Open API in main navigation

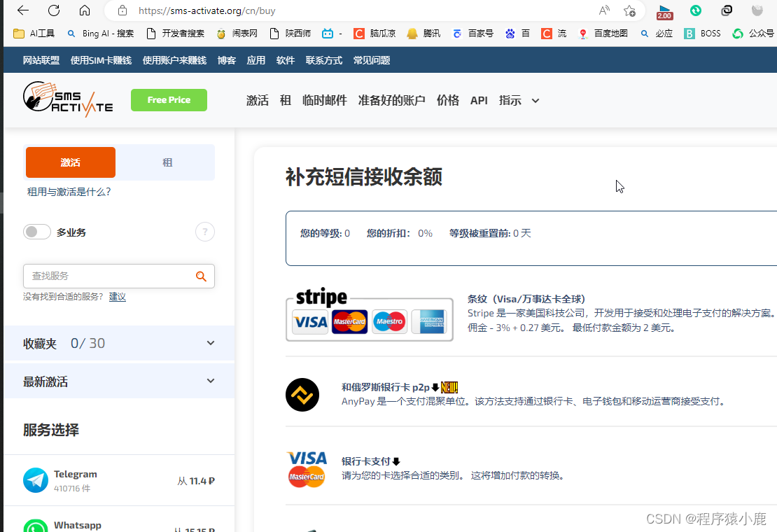click(x=479, y=101)
